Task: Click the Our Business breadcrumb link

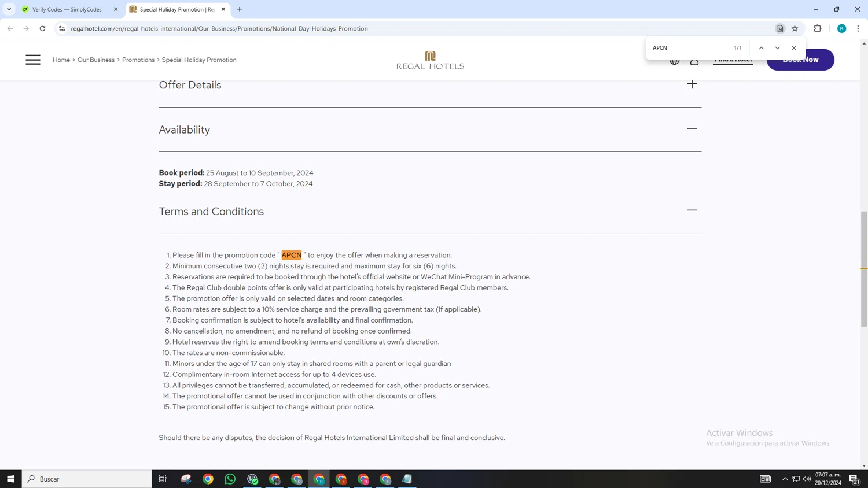Action: pyautogui.click(x=96, y=60)
